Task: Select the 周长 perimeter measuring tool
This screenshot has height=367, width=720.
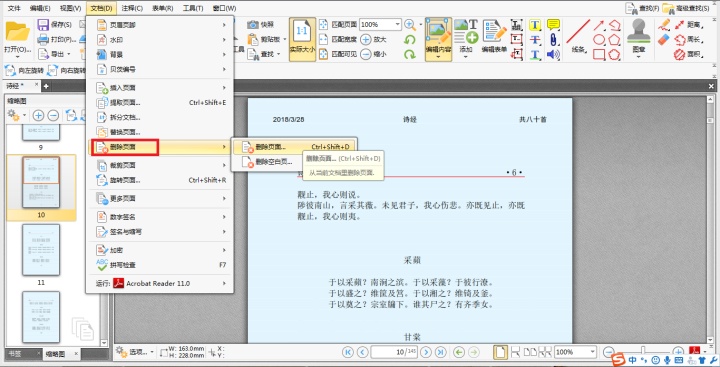Action: 689,40
